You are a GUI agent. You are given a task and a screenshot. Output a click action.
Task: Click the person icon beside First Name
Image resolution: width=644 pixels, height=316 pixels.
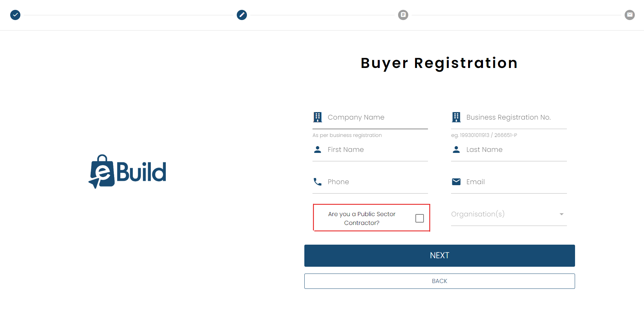pyautogui.click(x=318, y=150)
